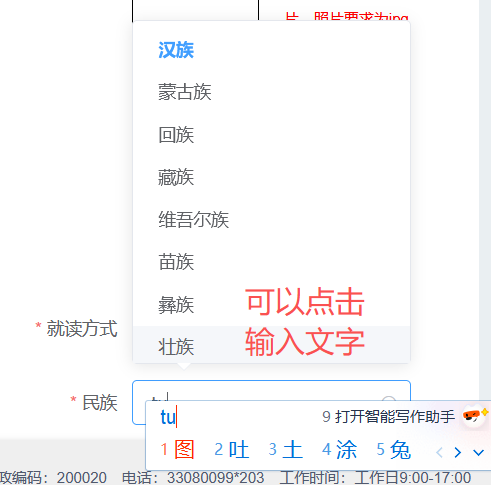Choose IME candidate 3 土
The height and width of the screenshot is (485, 491).
coord(286,449)
